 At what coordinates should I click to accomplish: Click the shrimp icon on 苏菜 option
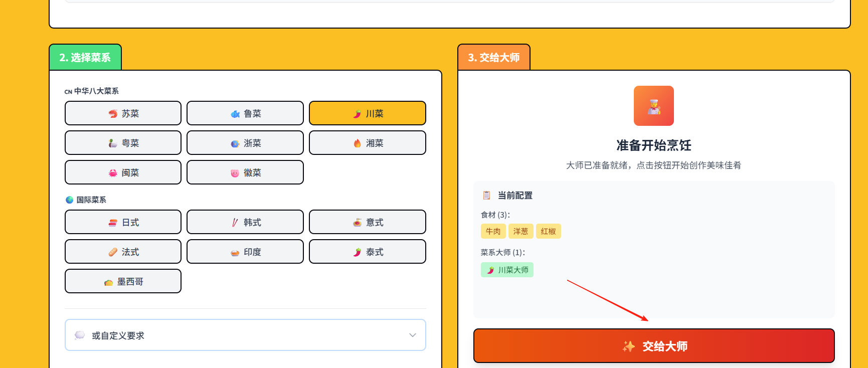(x=113, y=114)
